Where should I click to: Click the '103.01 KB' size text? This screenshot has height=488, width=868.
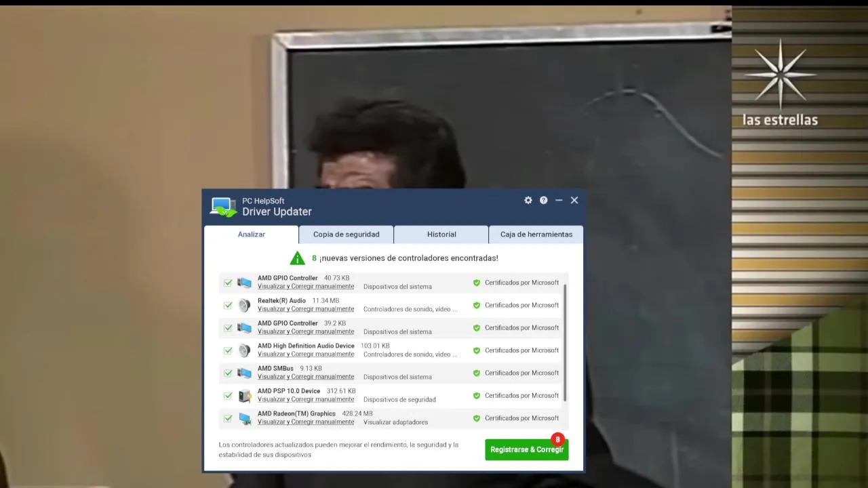pyautogui.click(x=375, y=346)
